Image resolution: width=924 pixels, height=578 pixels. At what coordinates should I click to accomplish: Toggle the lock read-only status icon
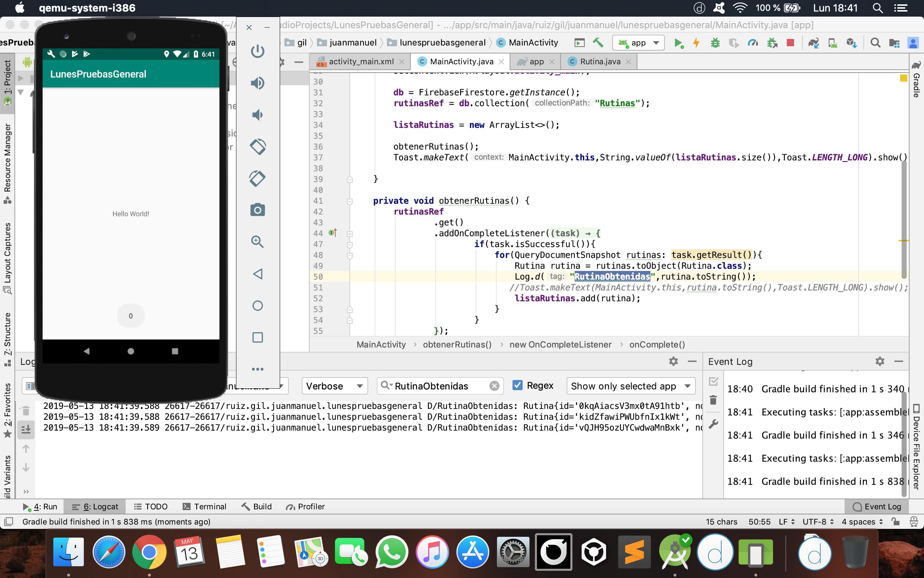(x=895, y=521)
